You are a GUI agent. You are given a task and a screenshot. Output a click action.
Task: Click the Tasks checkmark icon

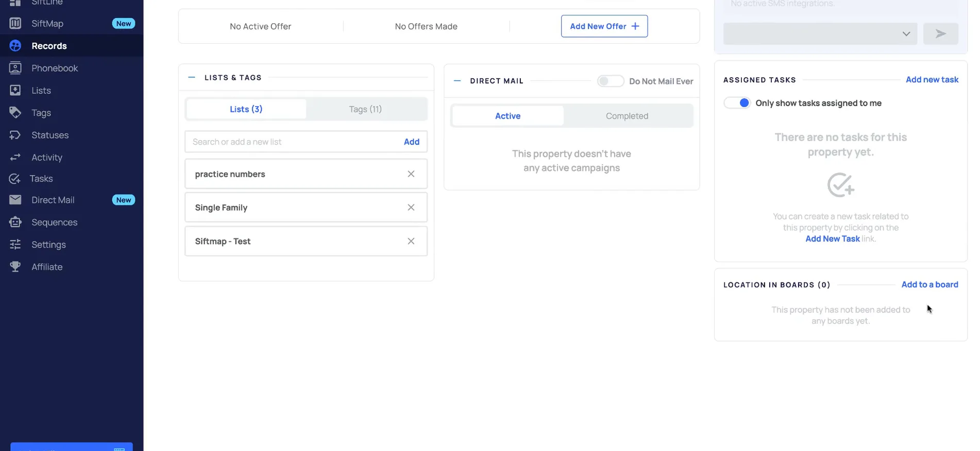(x=15, y=179)
